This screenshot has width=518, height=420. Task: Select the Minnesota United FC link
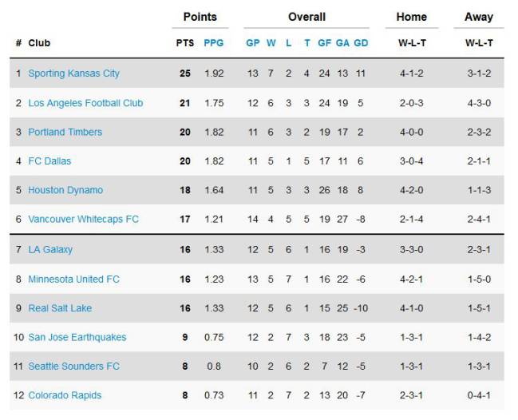(73, 279)
